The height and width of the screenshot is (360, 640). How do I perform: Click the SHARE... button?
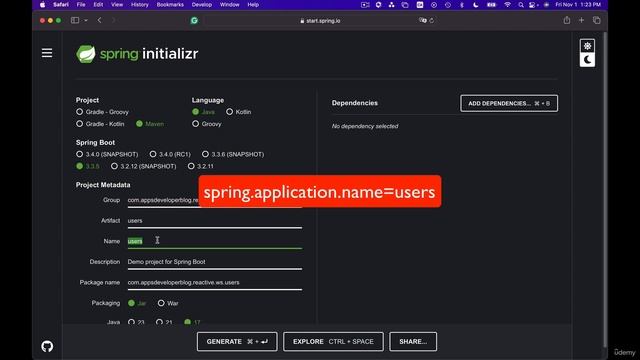point(413,342)
